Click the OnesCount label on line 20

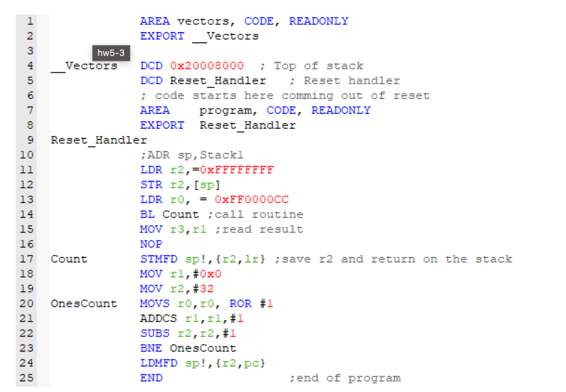coord(84,303)
